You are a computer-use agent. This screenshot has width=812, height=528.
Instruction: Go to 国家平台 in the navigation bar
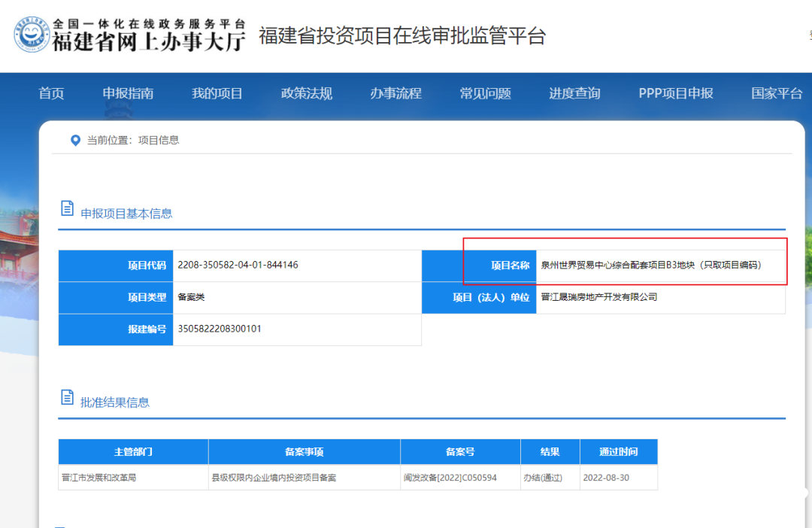(777, 93)
